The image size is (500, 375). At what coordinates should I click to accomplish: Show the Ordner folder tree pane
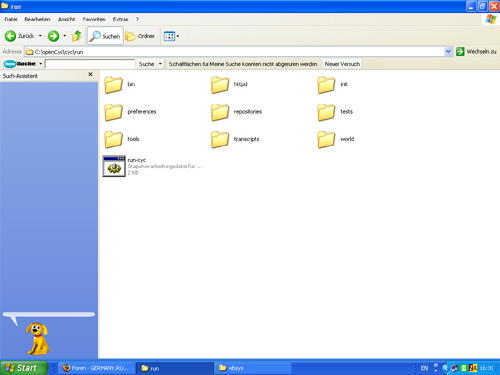[x=140, y=36]
